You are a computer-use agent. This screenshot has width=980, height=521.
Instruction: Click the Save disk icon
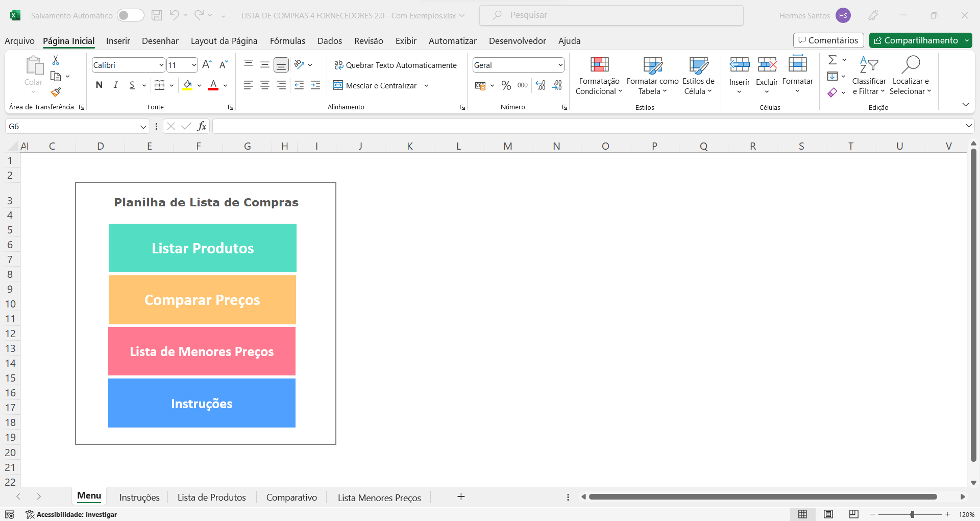157,15
